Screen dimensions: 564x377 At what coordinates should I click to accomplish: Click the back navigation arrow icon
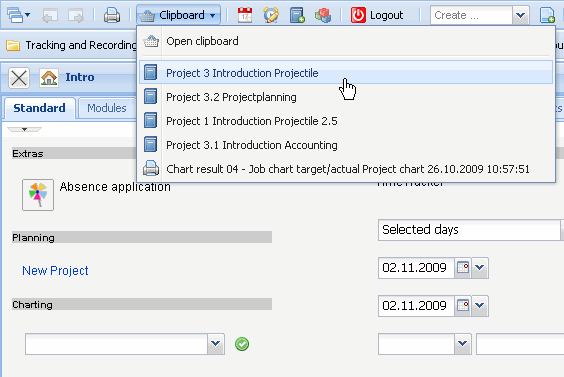tap(50, 15)
